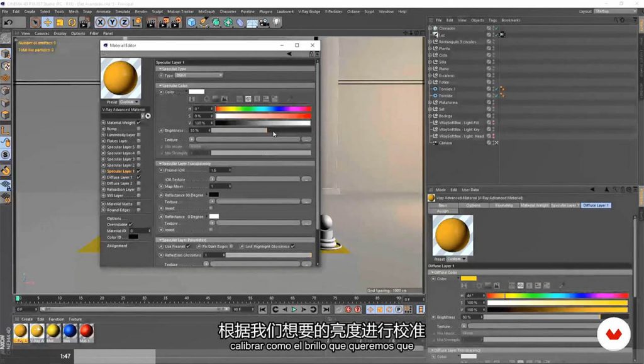Select the Move tool in the toolbar
Viewport: 644px width, 364px height.
[47, 22]
